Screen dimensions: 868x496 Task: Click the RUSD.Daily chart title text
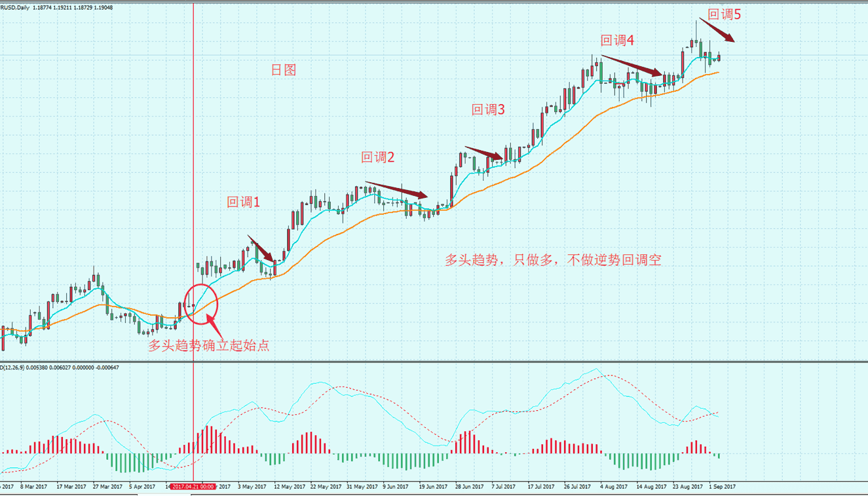[x=14, y=8]
